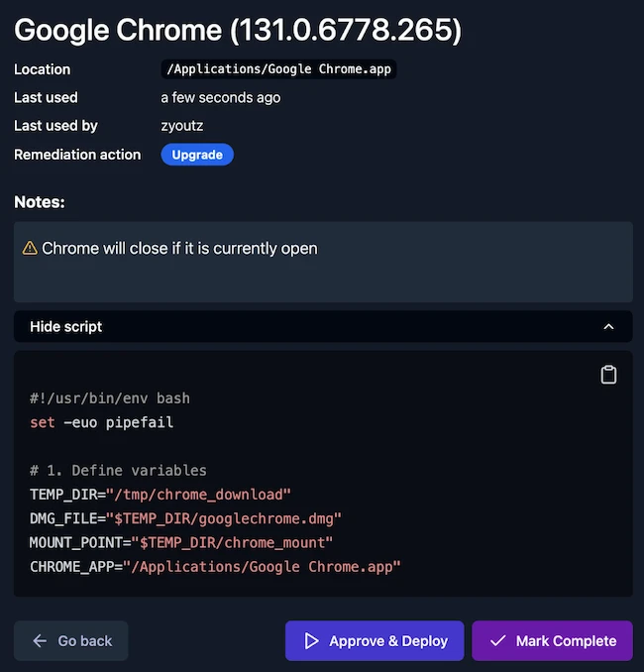
Task: Click the left arrow icon on Go back
Action: 40,641
